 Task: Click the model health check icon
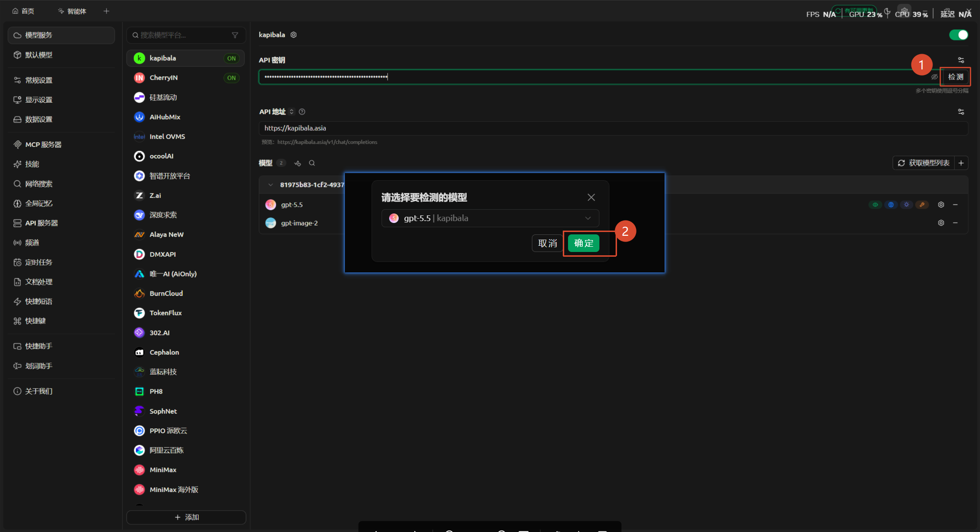(x=298, y=163)
